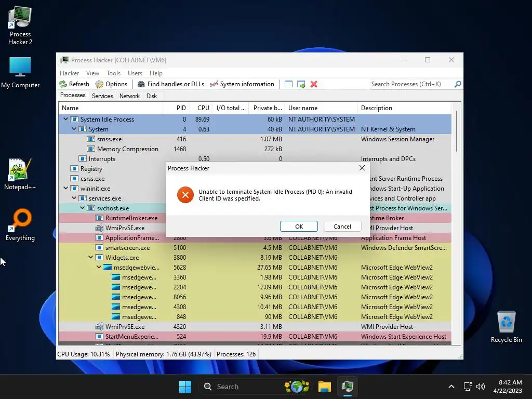This screenshot has height=399, width=532.
Task: Open My Computer desktop icon
Action: 20,73
